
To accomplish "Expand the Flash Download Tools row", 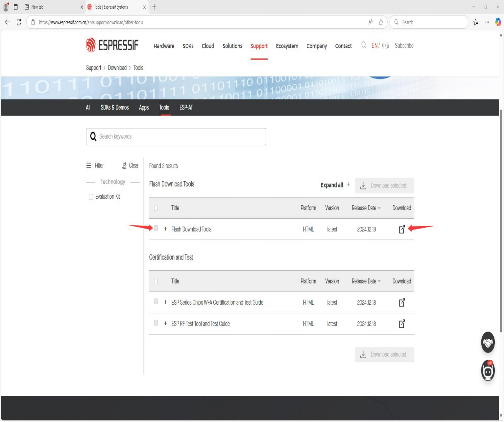I will [x=165, y=229].
